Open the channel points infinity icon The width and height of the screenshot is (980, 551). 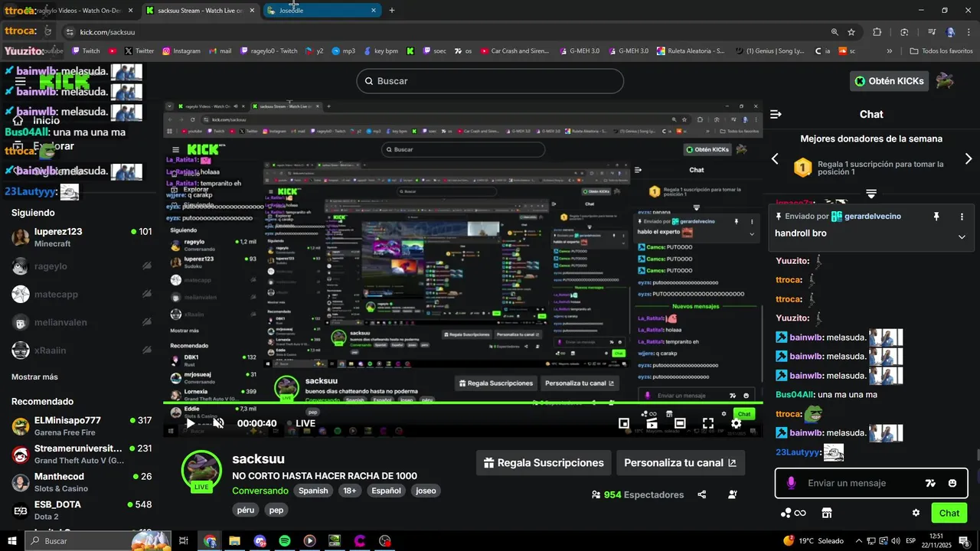[x=793, y=513]
